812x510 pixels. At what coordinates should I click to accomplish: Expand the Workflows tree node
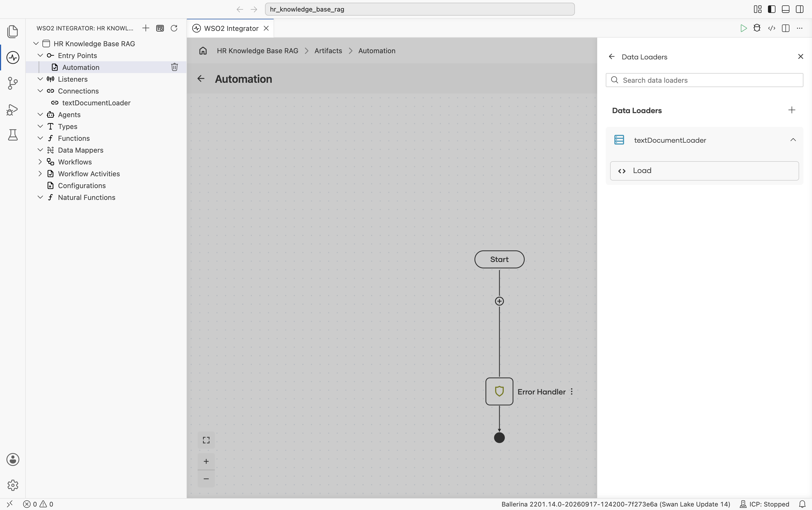(x=40, y=162)
